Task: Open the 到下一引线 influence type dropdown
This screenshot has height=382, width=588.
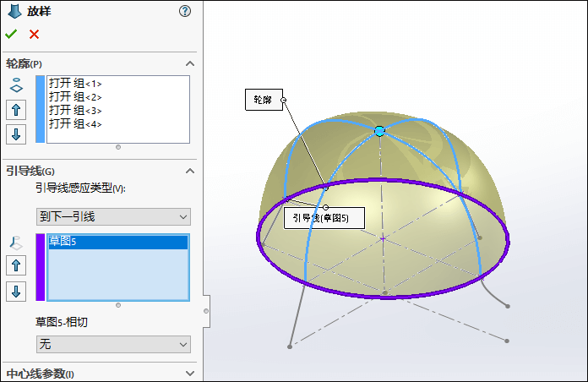Action: [113, 217]
